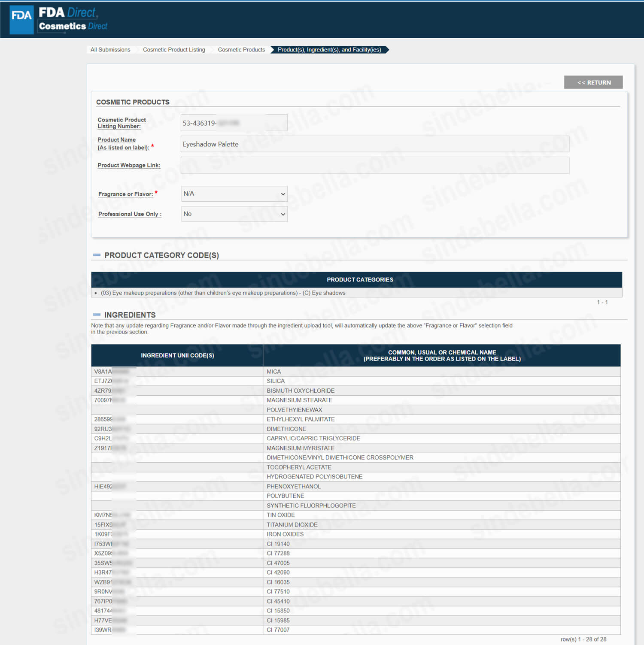This screenshot has height=645, width=644.
Task: Click the Cosmetics Direct header logo text
Action: (x=73, y=26)
